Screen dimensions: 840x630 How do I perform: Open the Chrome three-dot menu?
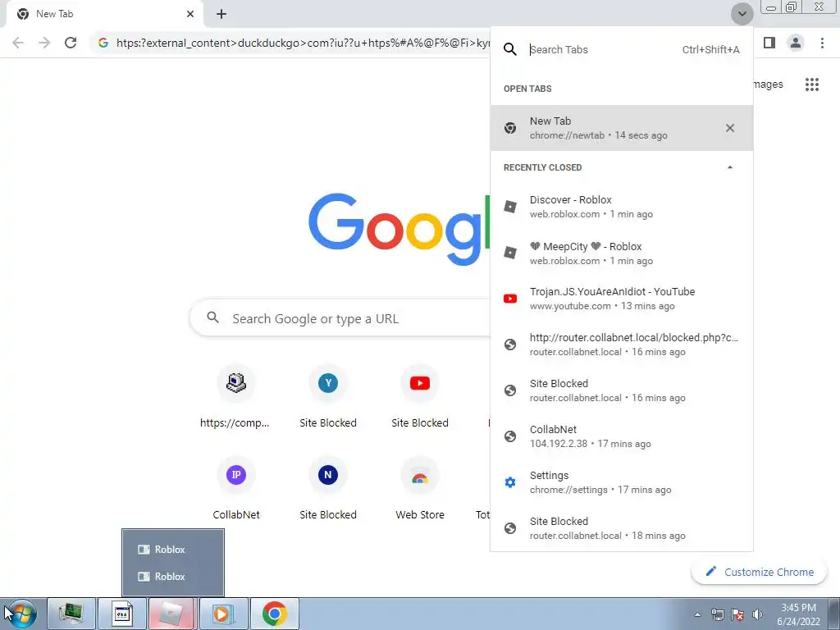[822, 43]
